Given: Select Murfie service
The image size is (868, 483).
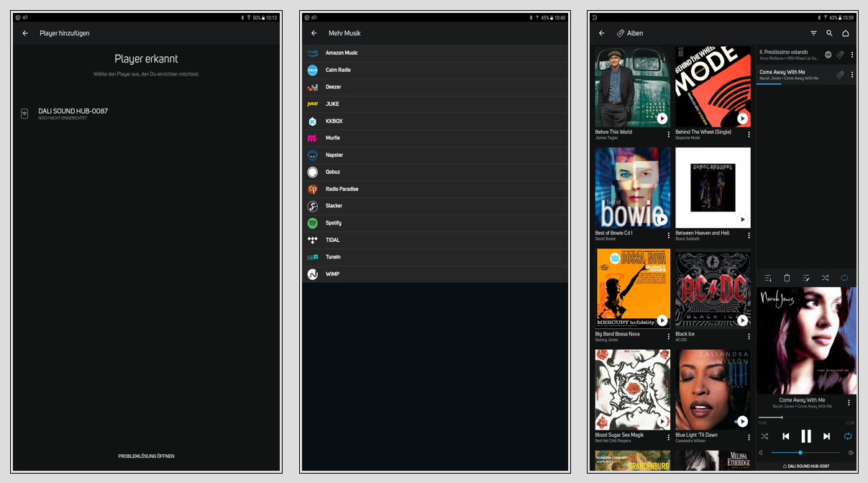Looking at the screenshot, I should pyautogui.click(x=435, y=138).
